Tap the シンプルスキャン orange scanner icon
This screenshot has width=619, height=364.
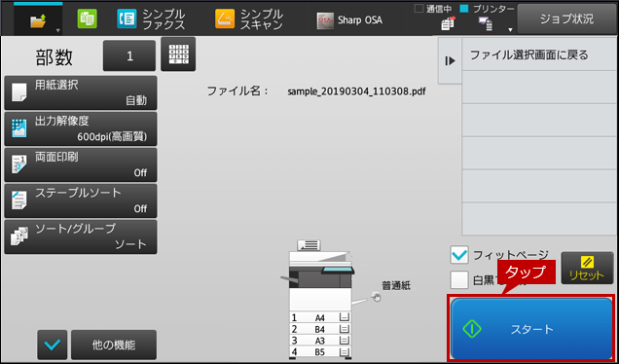tap(225, 18)
